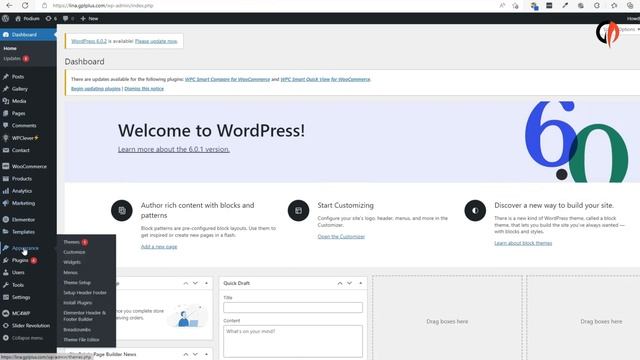Click Open the Customizer link
Image resolution: width=640 pixels, height=360 pixels.
tap(341, 236)
